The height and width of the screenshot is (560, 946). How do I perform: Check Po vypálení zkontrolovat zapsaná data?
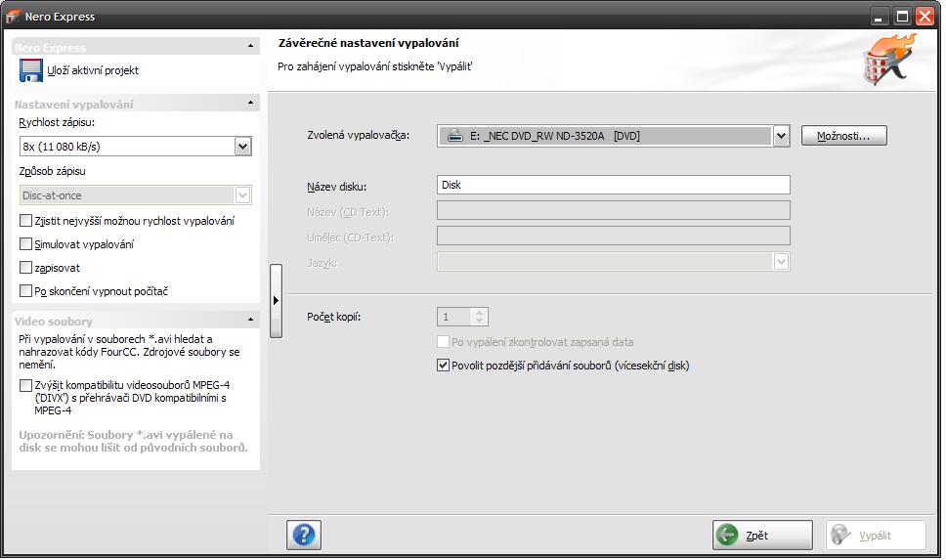coord(443,342)
